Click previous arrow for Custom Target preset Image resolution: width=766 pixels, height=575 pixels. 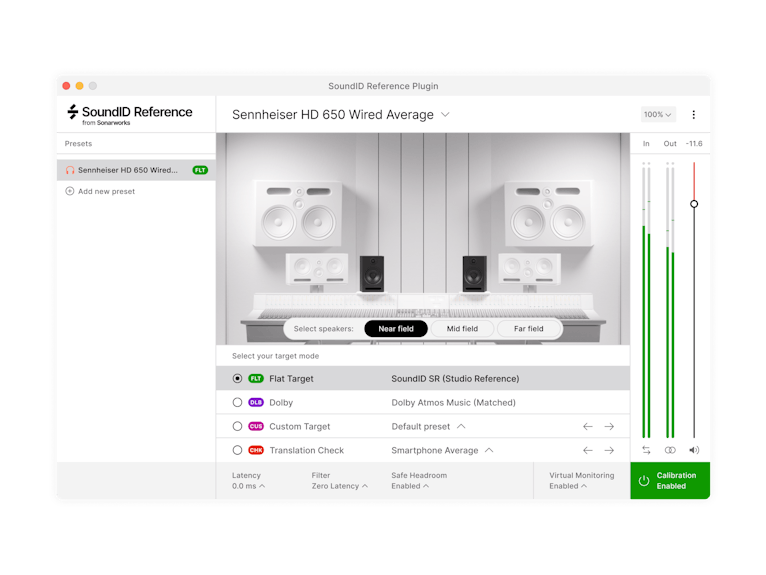(x=588, y=427)
